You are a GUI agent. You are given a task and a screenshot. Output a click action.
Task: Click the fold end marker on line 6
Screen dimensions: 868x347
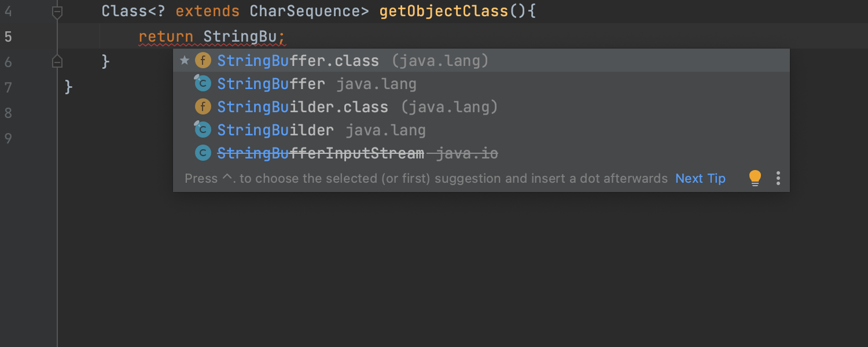[57, 61]
